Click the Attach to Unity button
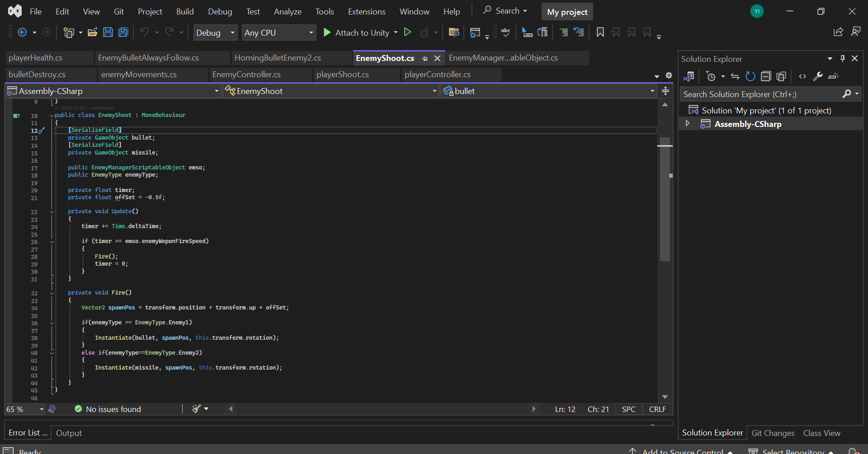868x454 pixels. click(x=356, y=33)
